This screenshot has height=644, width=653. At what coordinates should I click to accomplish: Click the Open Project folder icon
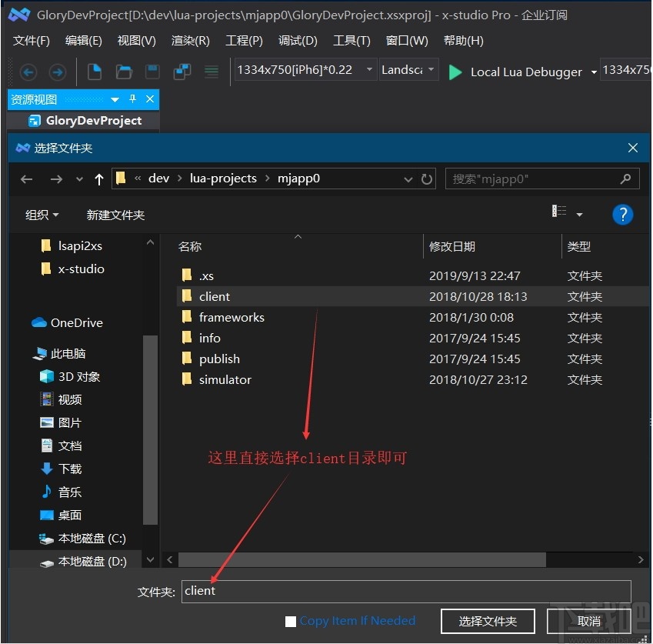click(123, 71)
